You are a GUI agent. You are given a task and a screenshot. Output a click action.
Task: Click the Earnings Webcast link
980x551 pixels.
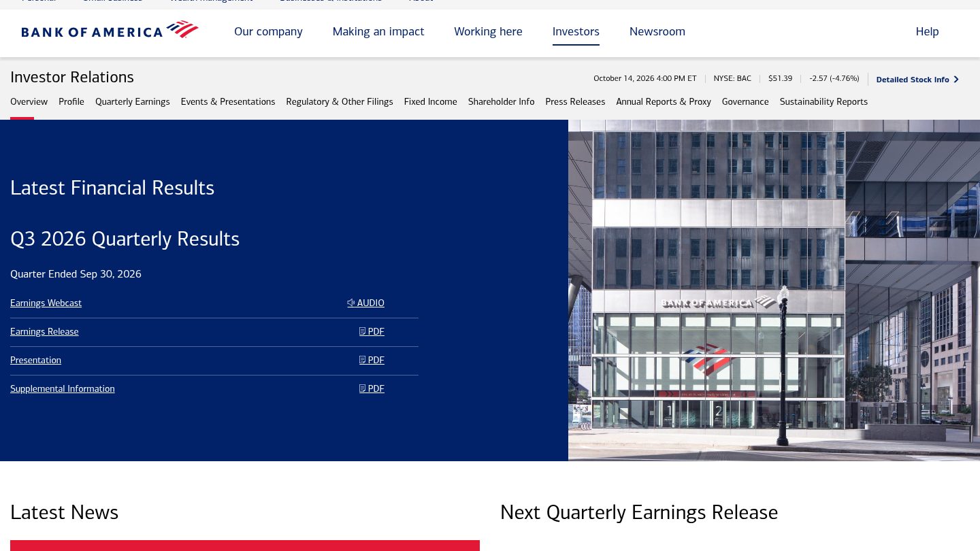46,303
